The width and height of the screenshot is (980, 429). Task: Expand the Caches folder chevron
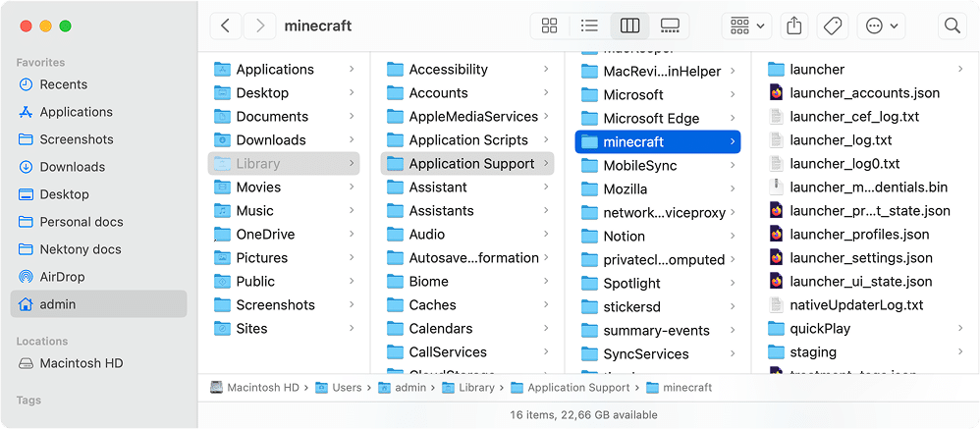pyautogui.click(x=546, y=305)
